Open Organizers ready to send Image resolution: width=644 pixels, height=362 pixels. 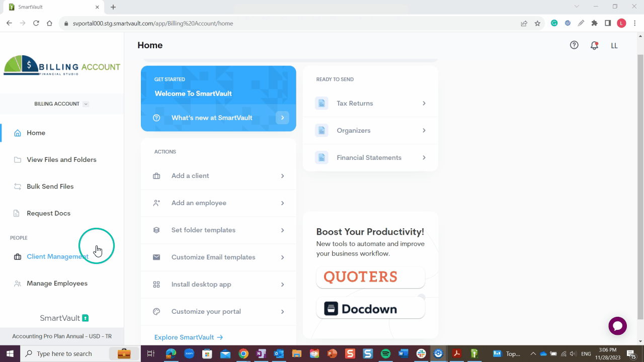[x=370, y=130]
